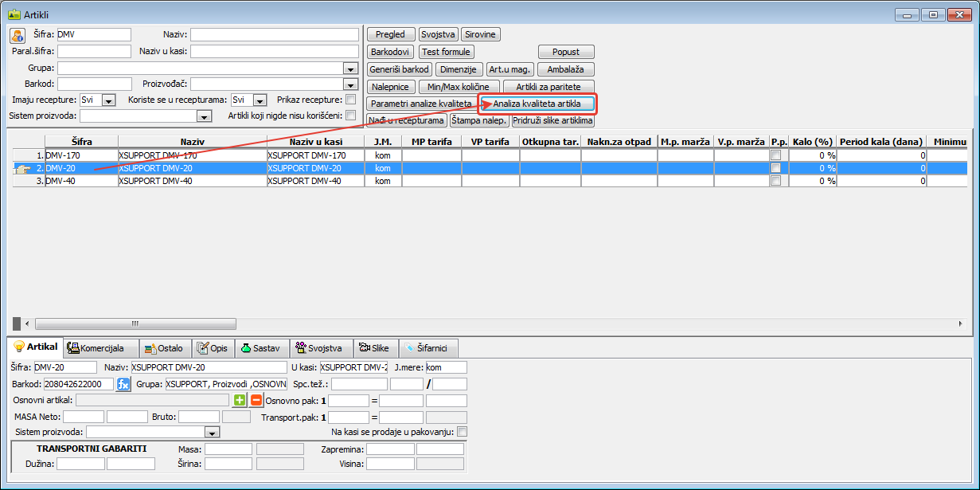This screenshot has width=980, height=490.
Task: Click the Analiza kvaliteta artikla button
Action: (x=537, y=104)
